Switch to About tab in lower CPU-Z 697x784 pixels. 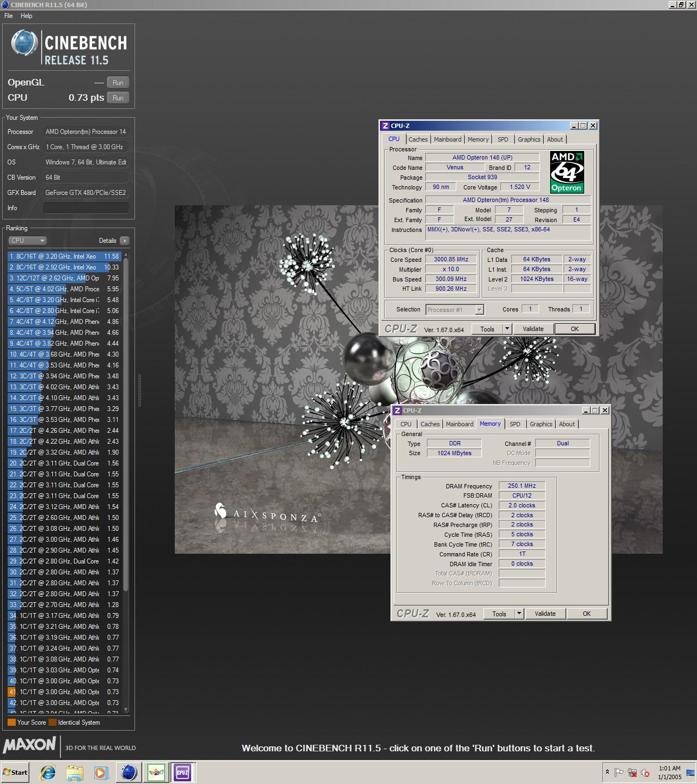567,424
